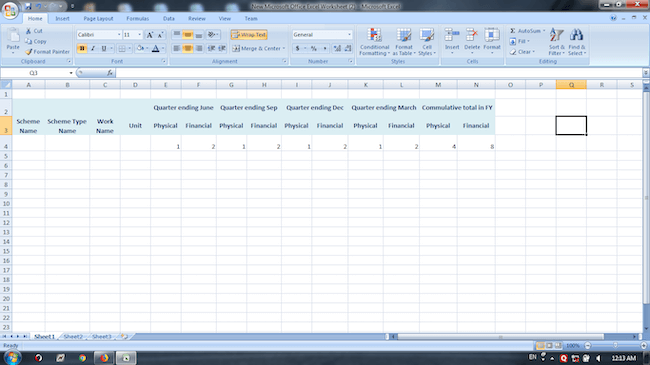650x365 pixels.
Task: Increase font size with Grow Font
Action: point(150,35)
